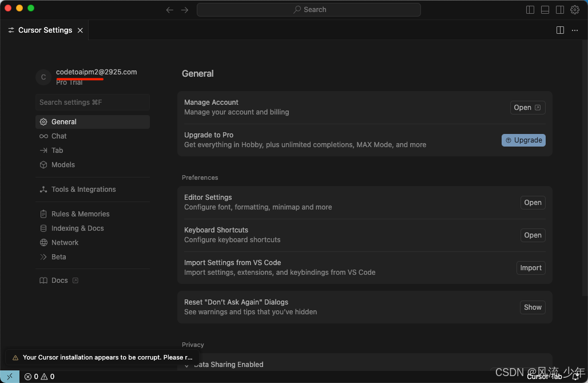Image resolution: width=588 pixels, height=383 pixels.
Task: Open the top Search command bar
Action: [x=309, y=10]
